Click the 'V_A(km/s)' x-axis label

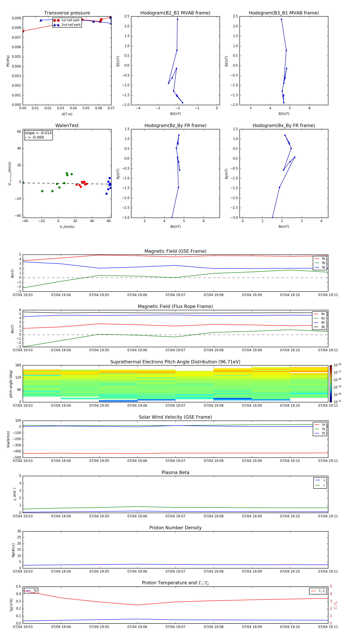click(x=67, y=227)
